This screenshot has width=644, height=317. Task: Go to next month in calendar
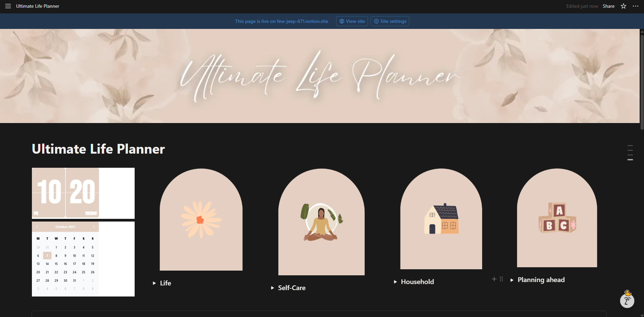click(x=94, y=227)
